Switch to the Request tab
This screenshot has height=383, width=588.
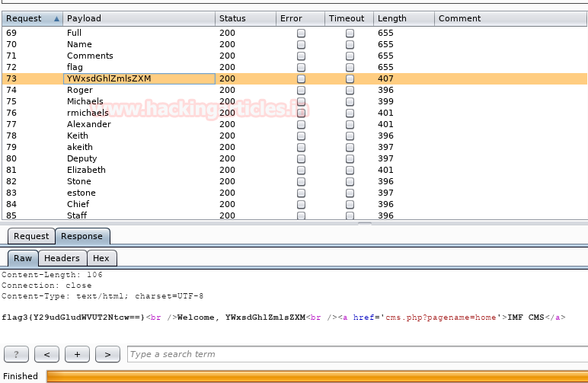[31, 236]
